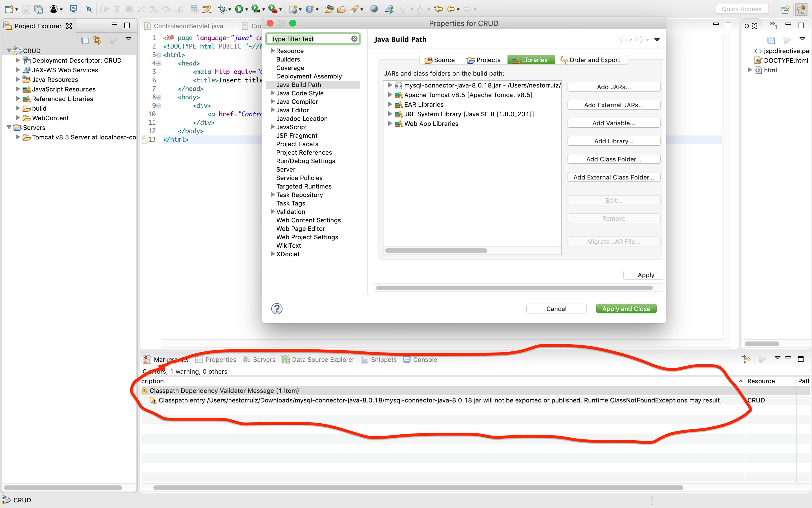Click the new Servlet icon in toolbar

309,9
